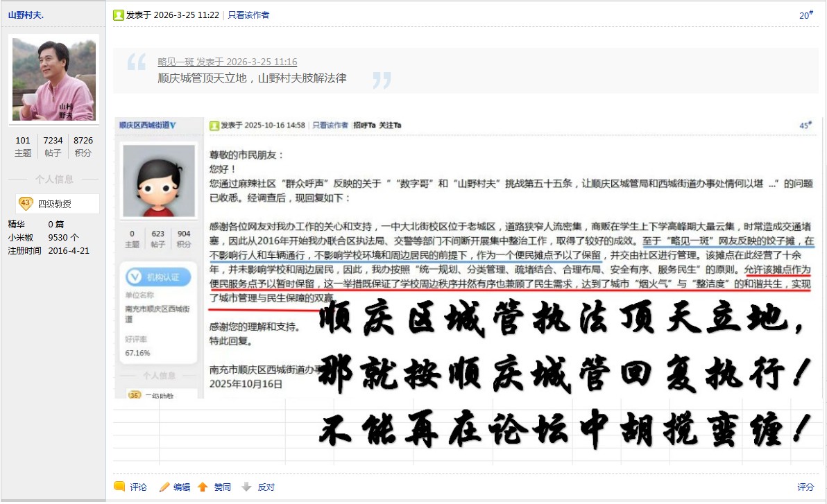Upvote with the orange 赞同 arrow
The height and width of the screenshot is (504, 827).
tap(203, 487)
